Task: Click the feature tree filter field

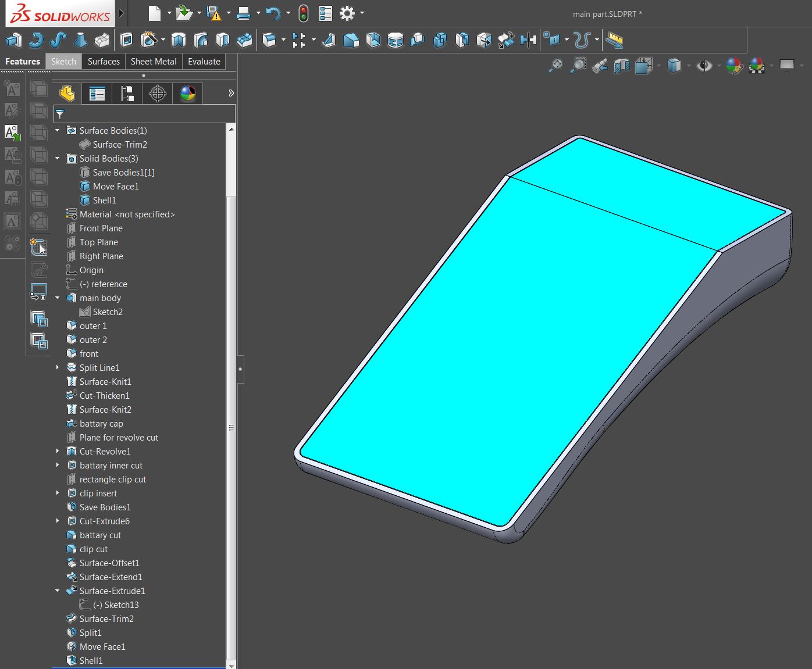Action: (148, 115)
